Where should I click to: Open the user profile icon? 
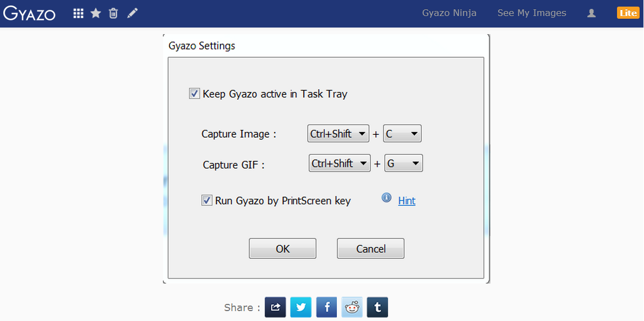(x=591, y=13)
